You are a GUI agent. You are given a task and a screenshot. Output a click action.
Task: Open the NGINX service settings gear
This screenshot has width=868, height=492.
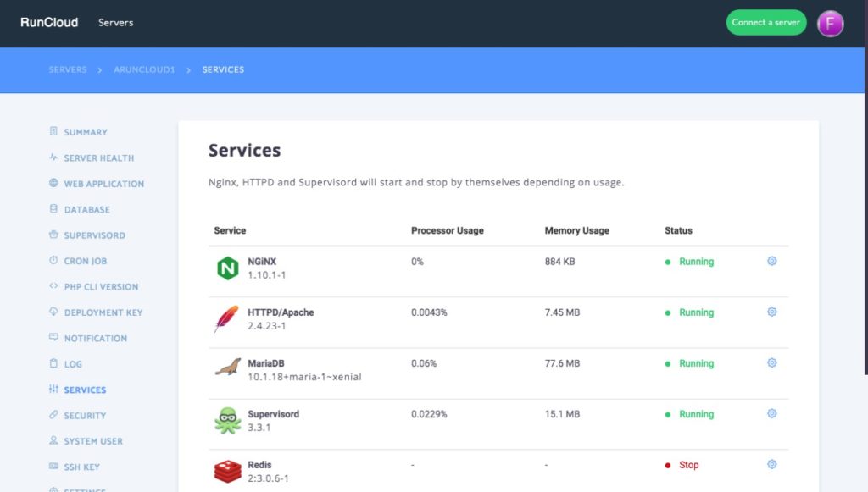(x=771, y=261)
